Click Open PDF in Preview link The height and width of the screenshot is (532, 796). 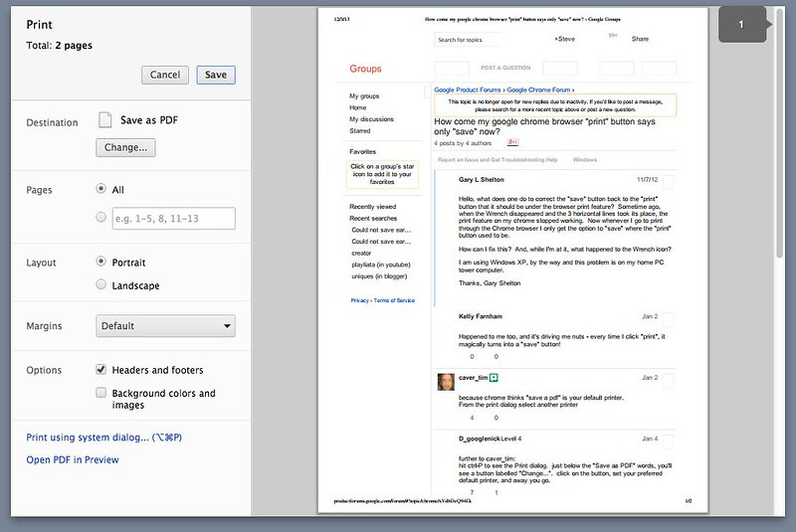[x=73, y=459]
